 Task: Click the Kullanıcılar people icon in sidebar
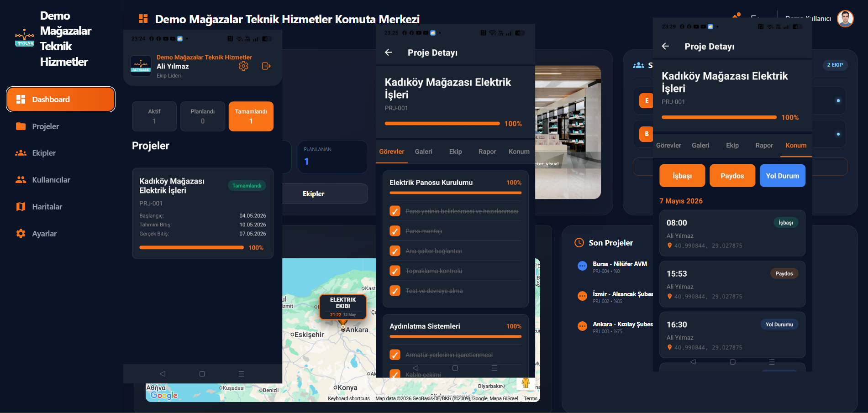pos(21,180)
